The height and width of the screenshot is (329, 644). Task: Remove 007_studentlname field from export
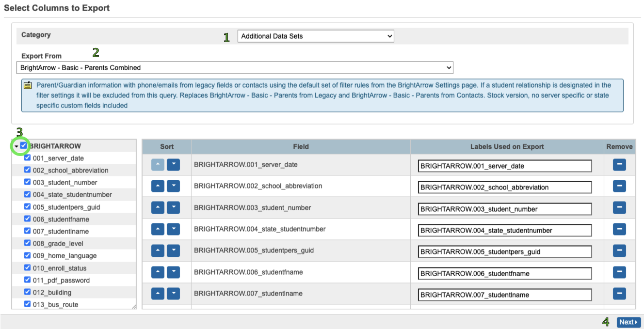pyautogui.click(x=619, y=294)
